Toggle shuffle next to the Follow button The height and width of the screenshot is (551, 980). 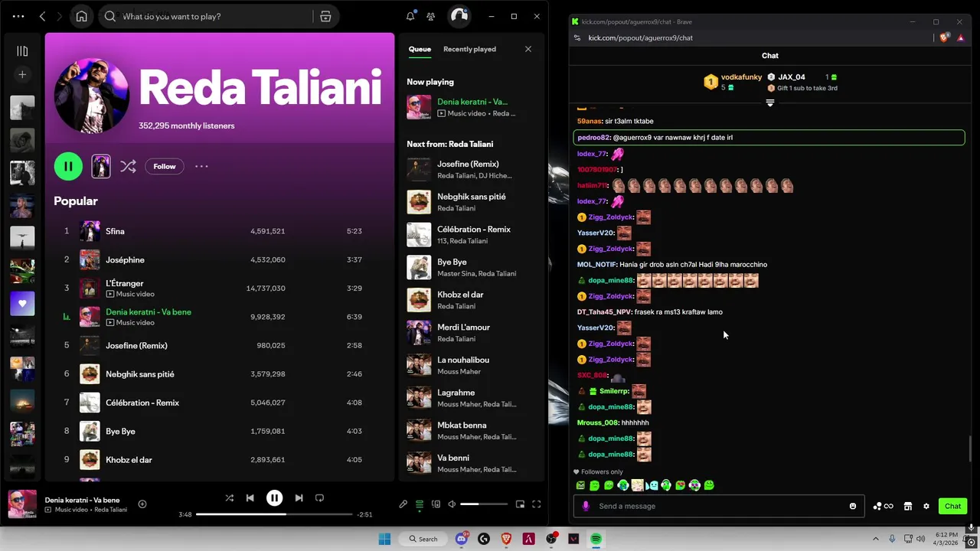coord(128,166)
